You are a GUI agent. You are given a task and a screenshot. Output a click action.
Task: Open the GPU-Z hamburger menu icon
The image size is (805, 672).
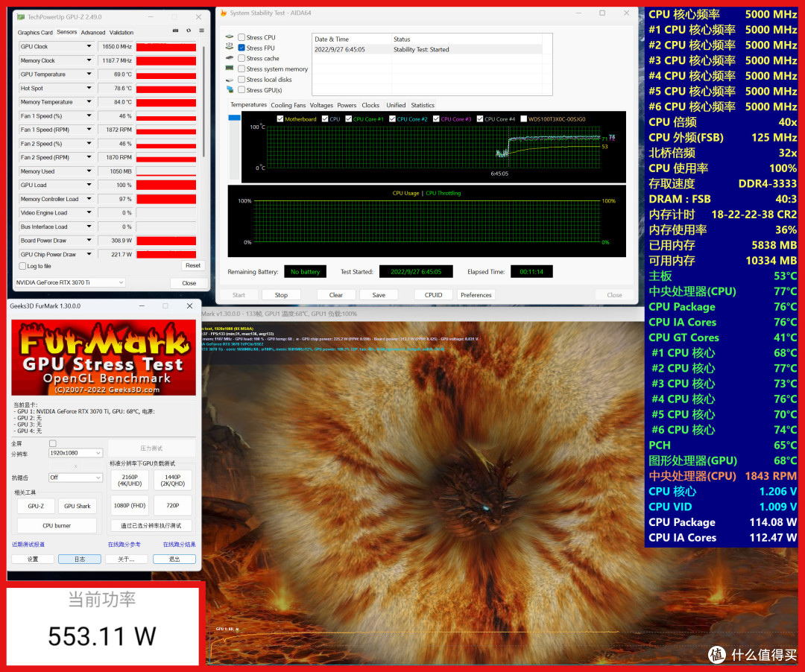coord(201,31)
